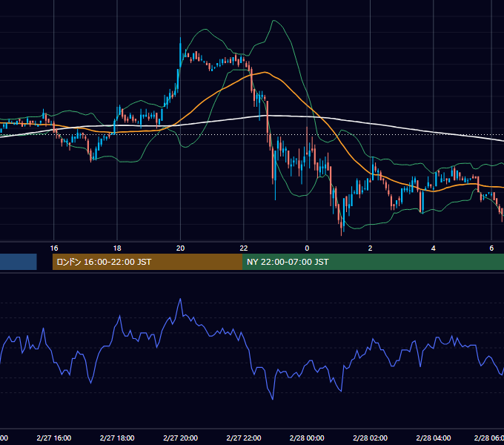Click the 2/28 02:00 indicator axis label
The width and height of the screenshot is (504, 445).
[x=371, y=438]
